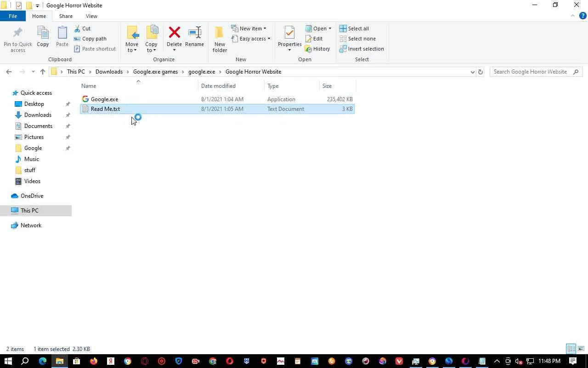
Task: Expand the New item dropdown
Action: tap(265, 29)
